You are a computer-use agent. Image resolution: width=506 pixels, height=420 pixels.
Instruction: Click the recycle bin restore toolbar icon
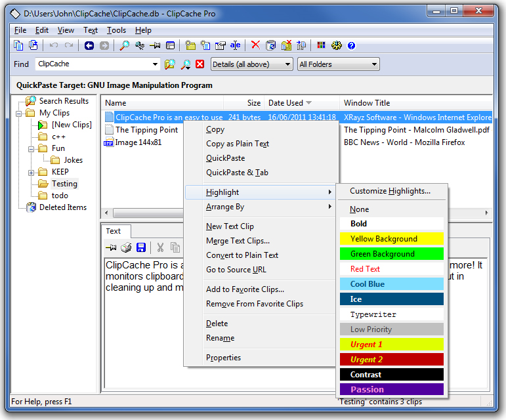point(271,45)
